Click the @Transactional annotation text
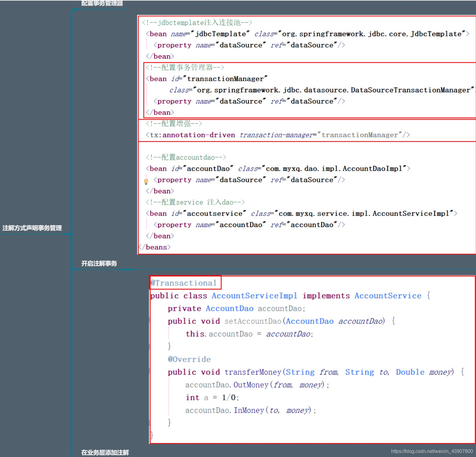Screen dimensions: 476x457 (x=184, y=283)
